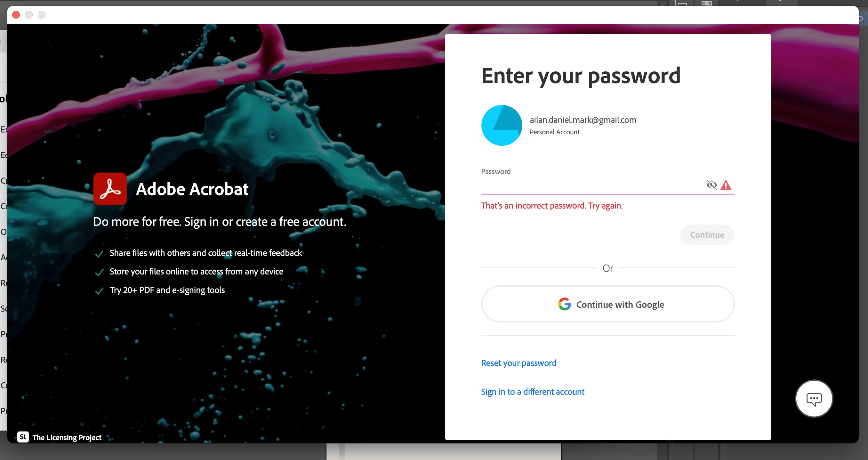Toggle password visibility with the eye icon
The height and width of the screenshot is (460, 868).
pos(711,185)
